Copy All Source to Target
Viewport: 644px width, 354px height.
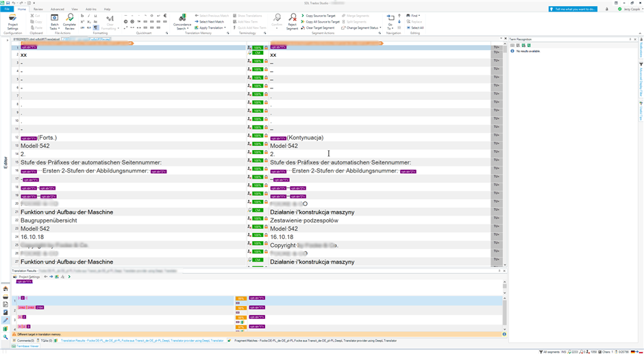click(321, 22)
